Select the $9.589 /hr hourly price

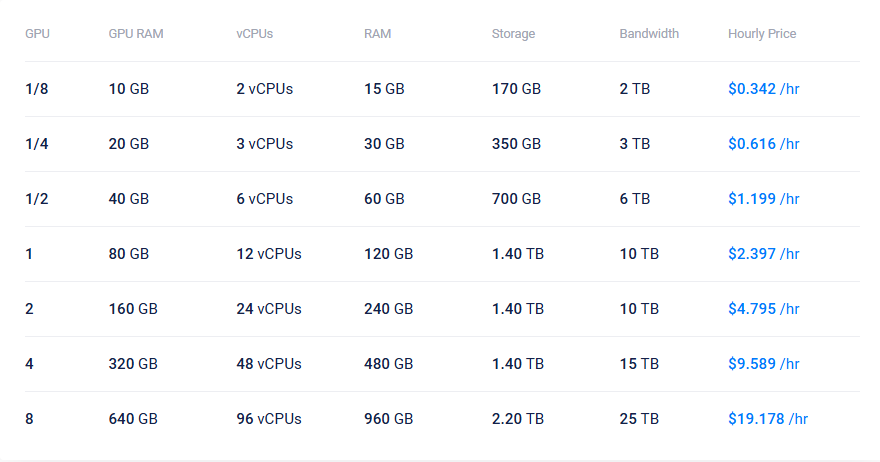(x=763, y=364)
